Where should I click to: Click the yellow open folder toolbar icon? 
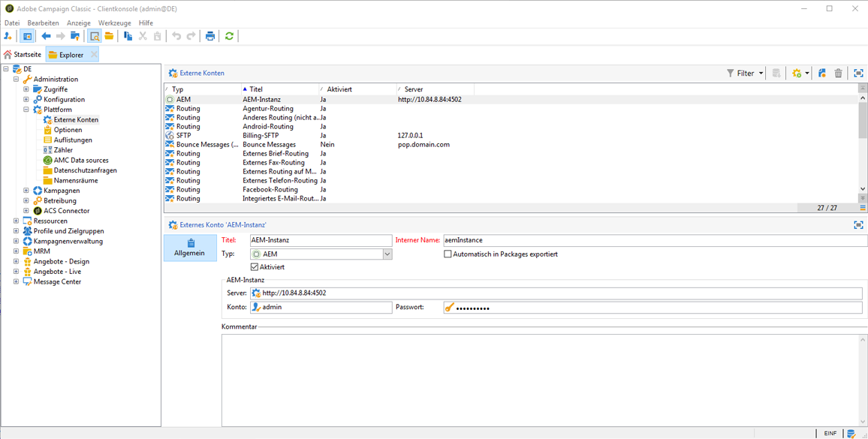(x=109, y=36)
